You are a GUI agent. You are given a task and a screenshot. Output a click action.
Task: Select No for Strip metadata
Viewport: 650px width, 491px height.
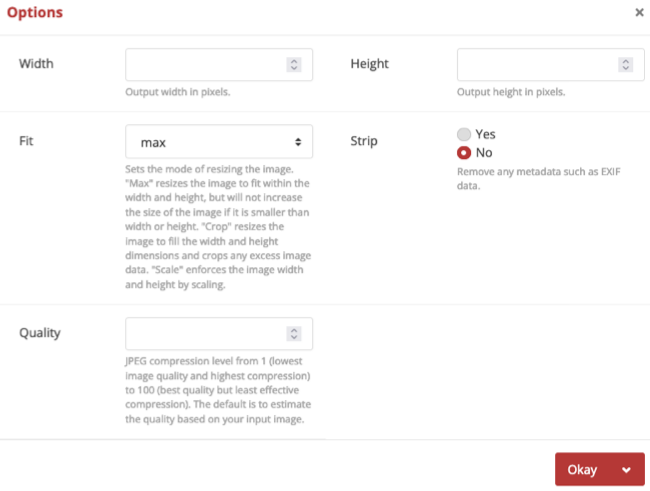click(x=464, y=153)
